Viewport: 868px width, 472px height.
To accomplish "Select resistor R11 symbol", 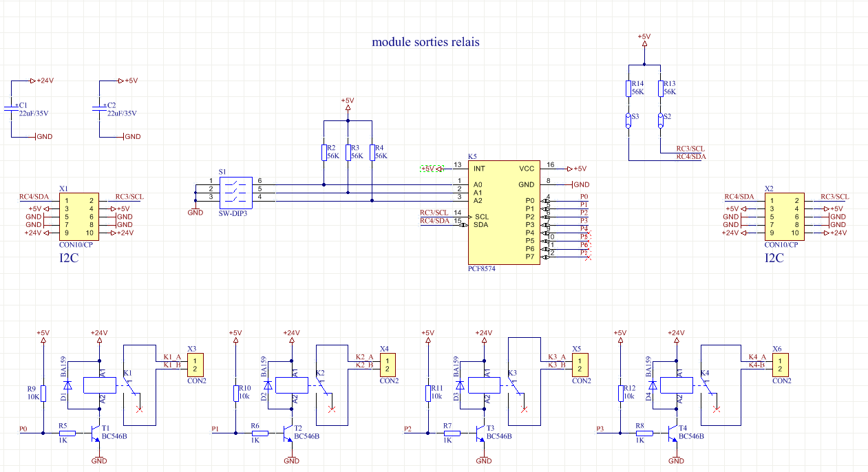I will [429, 393].
